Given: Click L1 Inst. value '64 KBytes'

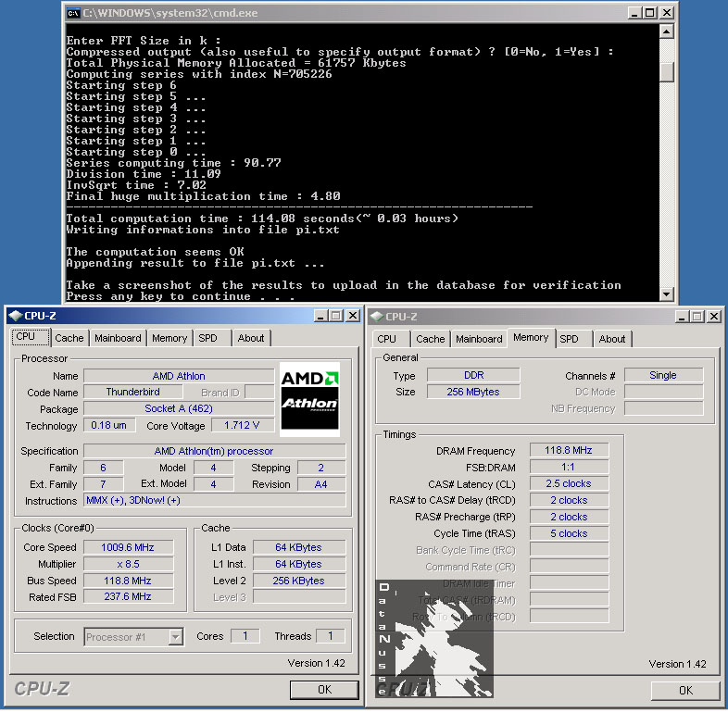Looking at the screenshot, I should 299,564.
